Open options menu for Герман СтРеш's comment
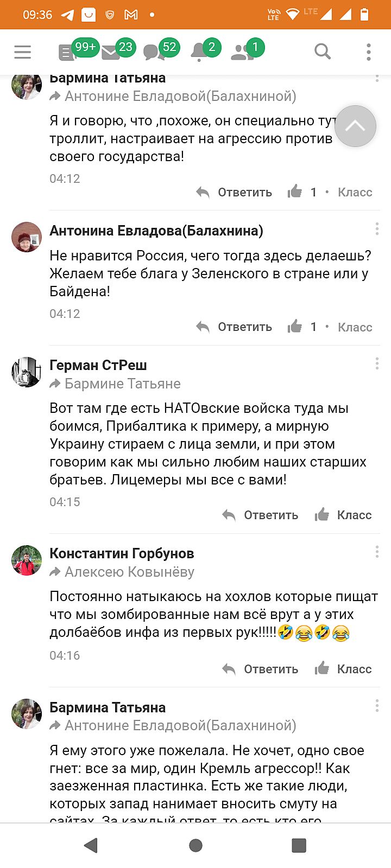Screen dimensions: 391x868 pyautogui.click(x=377, y=364)
